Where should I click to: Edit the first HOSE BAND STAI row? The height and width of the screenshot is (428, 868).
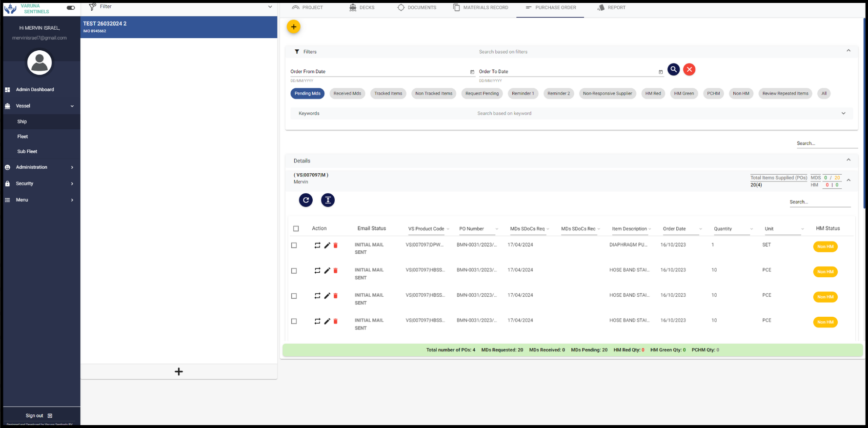coord(327,270)
